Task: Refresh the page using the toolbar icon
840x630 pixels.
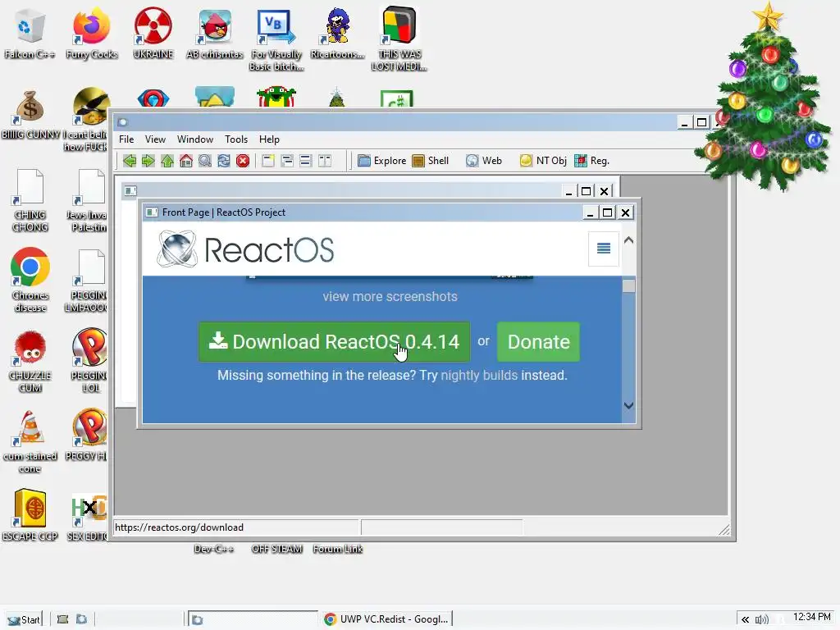Action: coord(223,161)
